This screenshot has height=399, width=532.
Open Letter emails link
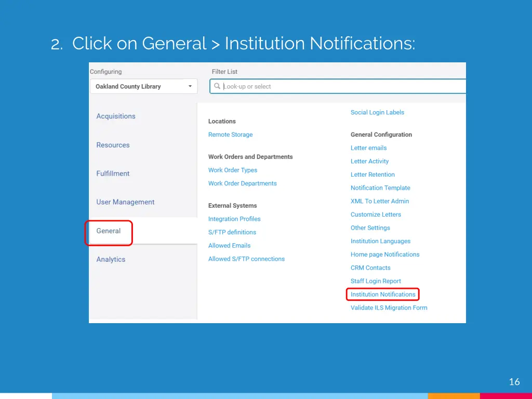[x=368, y=148]
